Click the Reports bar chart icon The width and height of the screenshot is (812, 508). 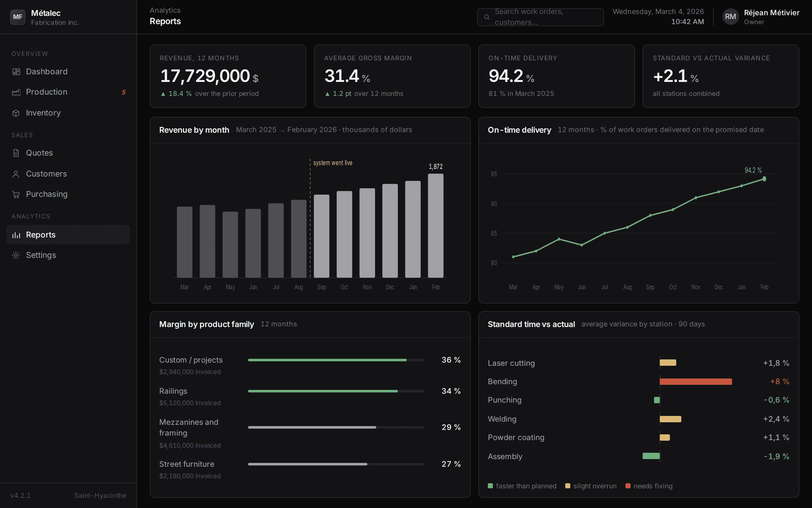16,235
